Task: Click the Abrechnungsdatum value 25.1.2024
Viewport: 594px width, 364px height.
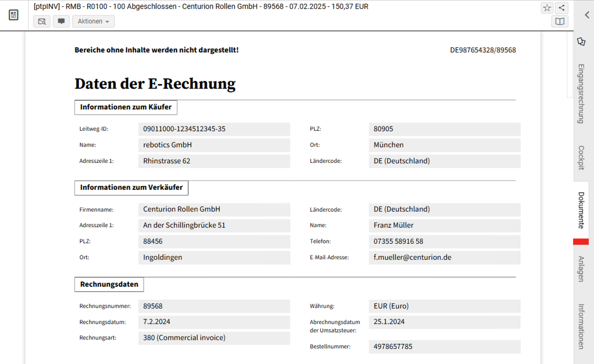Action: click(444, 322)
